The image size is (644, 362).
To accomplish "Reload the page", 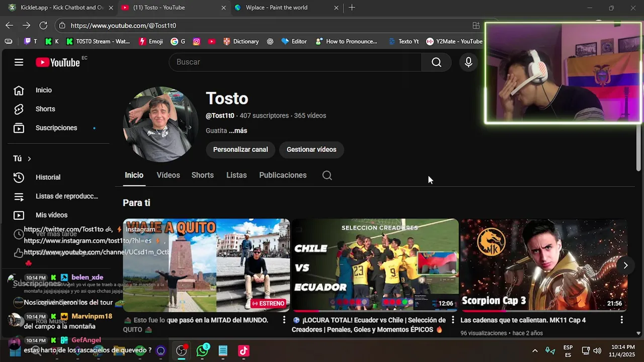I will pyautogui.click(x=43, y=25).
